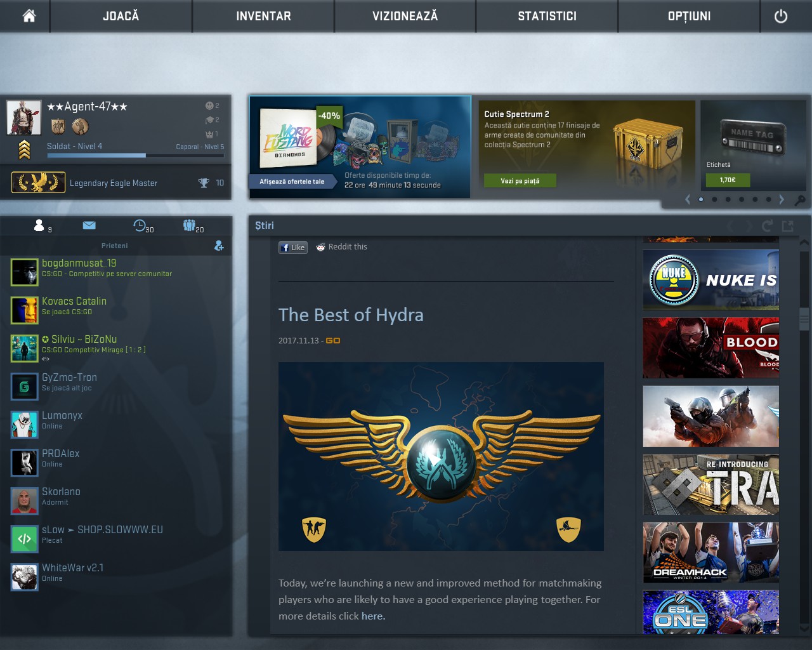
Task: Click the friendly commendations smiley icon
Action: (x=209, y=105)
